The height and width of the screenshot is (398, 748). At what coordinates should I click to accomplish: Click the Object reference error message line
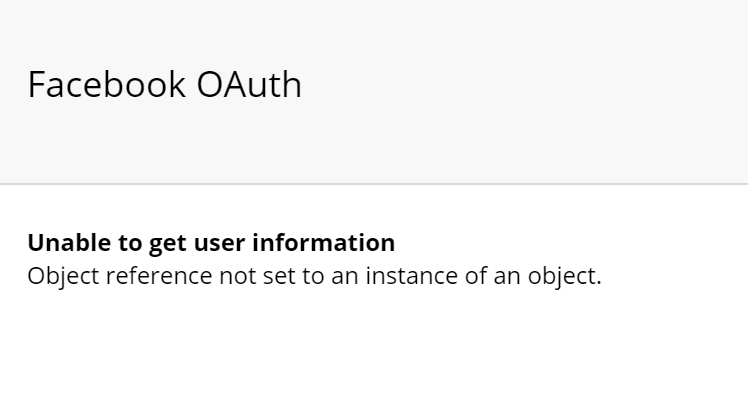tap(315, 276)
